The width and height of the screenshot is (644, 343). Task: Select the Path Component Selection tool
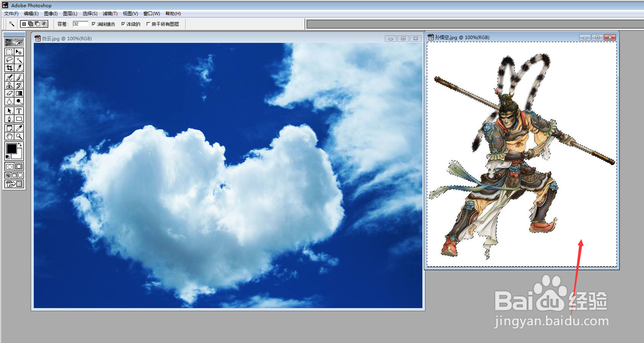[x=9, y=111]
